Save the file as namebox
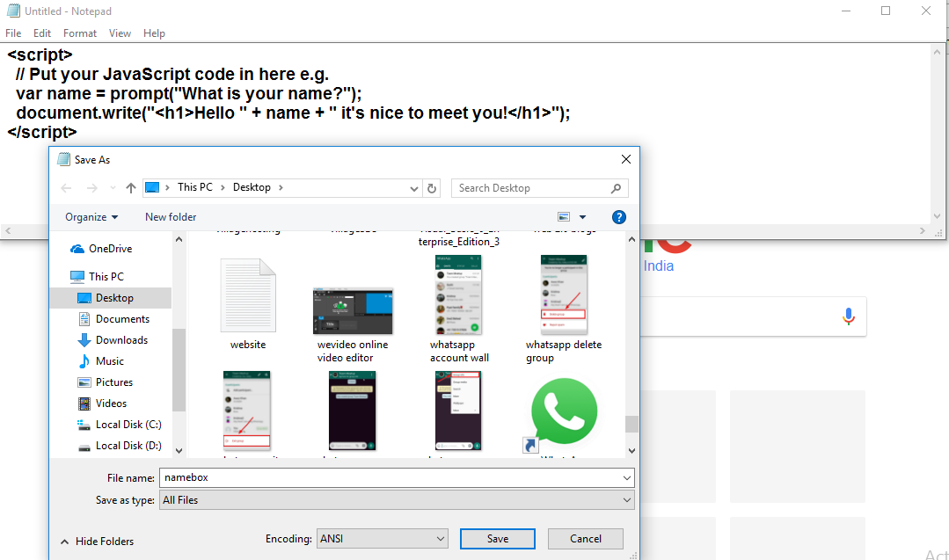949x560 pixels. pyautogui.click(x=497, y=538)
